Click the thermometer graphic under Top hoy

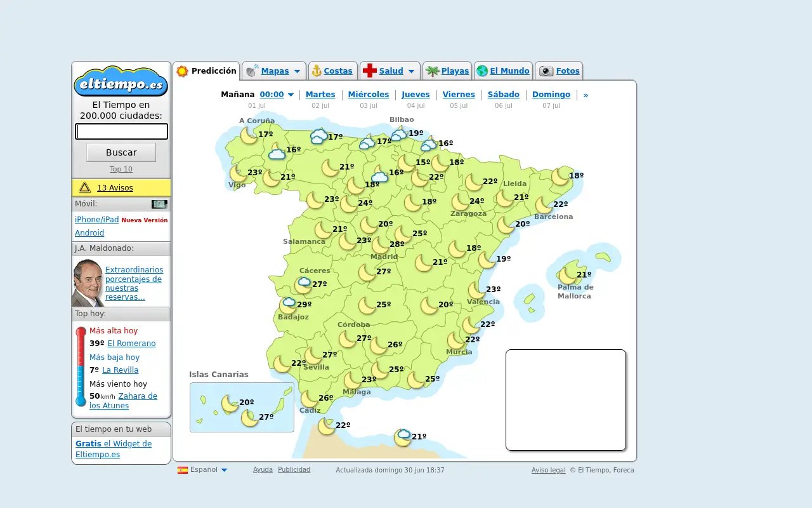(x=81, y=366)
